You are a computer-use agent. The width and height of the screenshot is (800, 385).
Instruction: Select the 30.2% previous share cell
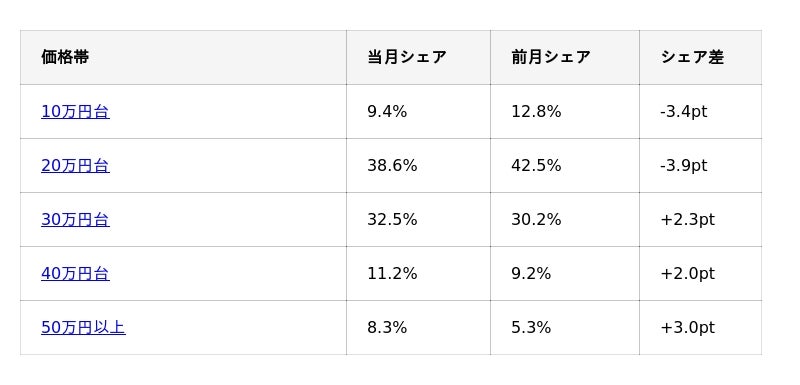(565, 220)
